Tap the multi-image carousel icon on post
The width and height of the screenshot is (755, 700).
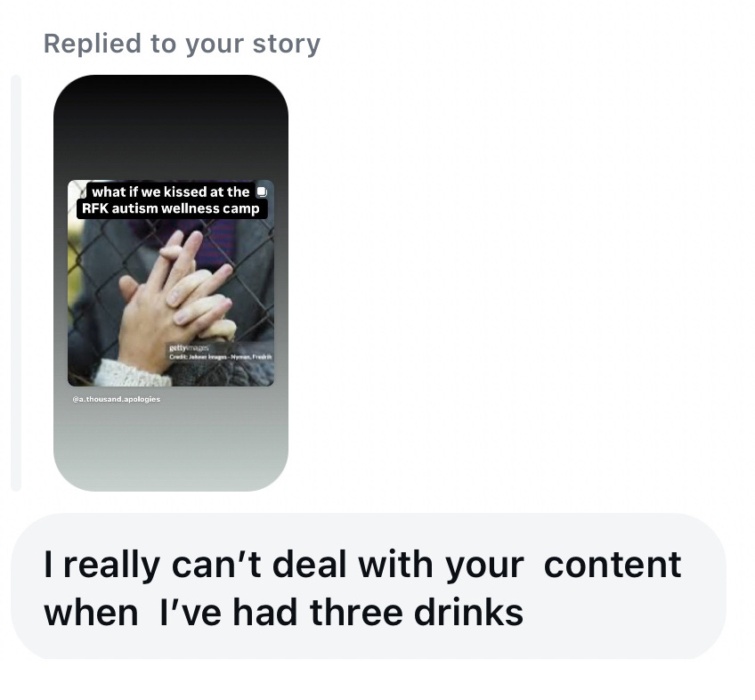(x=262, y=191)
